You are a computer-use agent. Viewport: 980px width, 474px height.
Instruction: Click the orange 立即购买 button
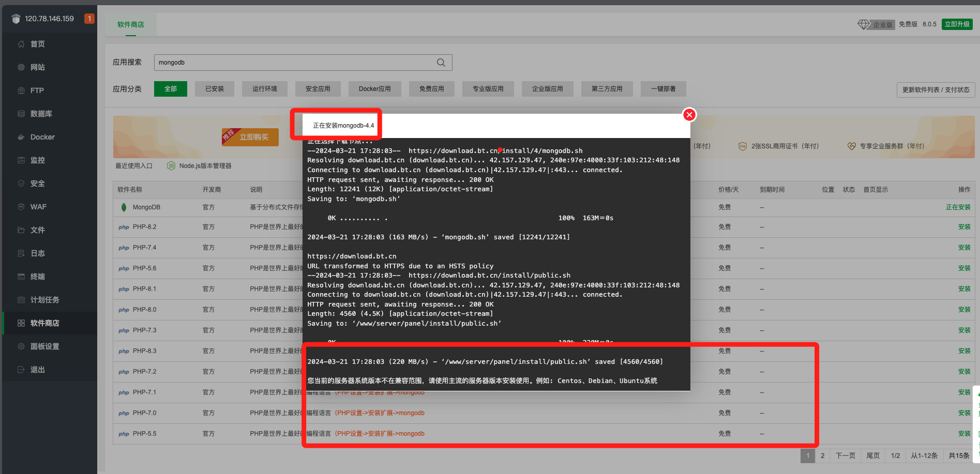point(250,137)
